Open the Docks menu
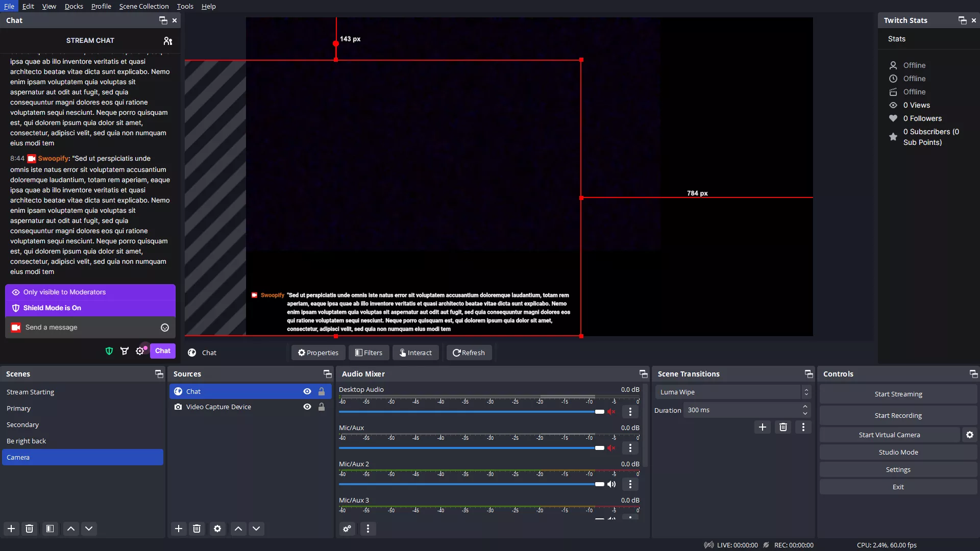This screenshot has width=980, height=551. click(73, 6)
